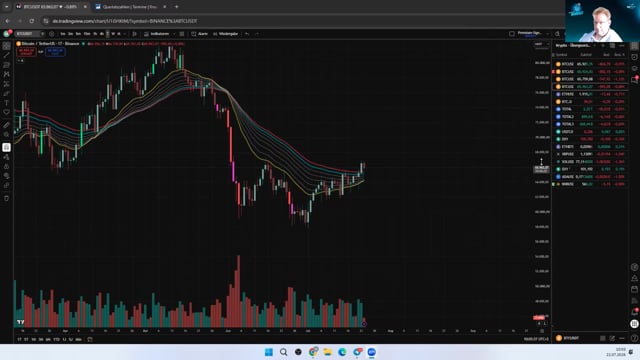640x360 pixels.
Task: Switch to the second browser tab
Action: coord(130,7)
